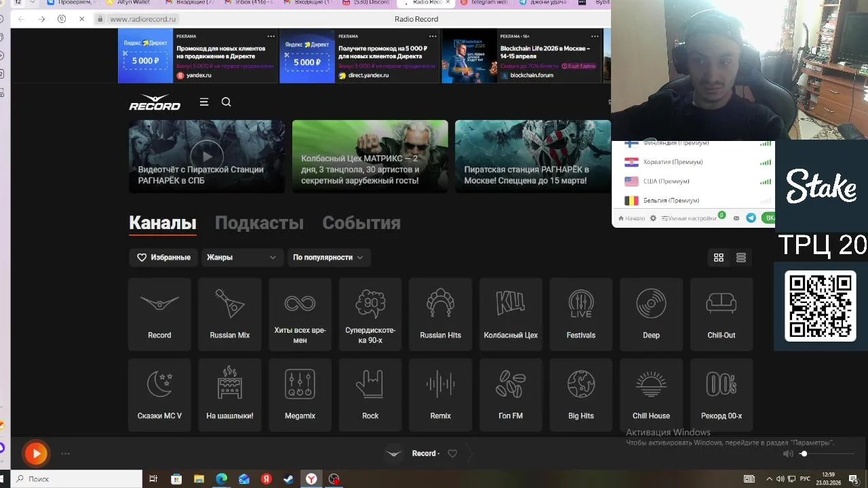This screenshot has width=868, height=488.
Task: Open the Видеотчёт с Пиратской Станции banner
Action: 207,157
